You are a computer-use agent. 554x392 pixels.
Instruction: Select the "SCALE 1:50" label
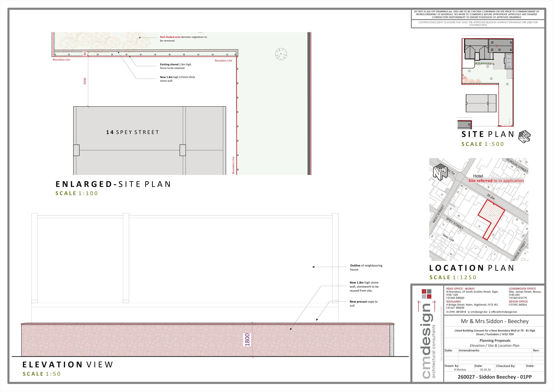pos(42,374)
